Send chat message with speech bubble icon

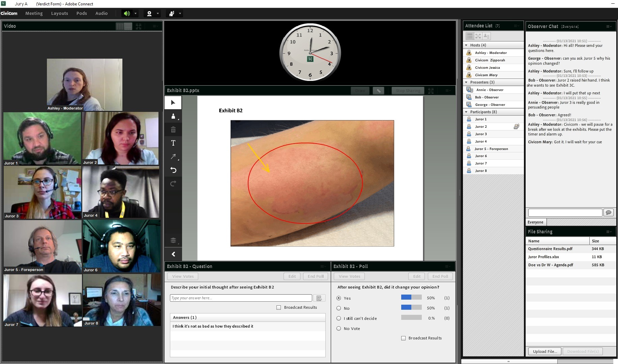[608, 212]
